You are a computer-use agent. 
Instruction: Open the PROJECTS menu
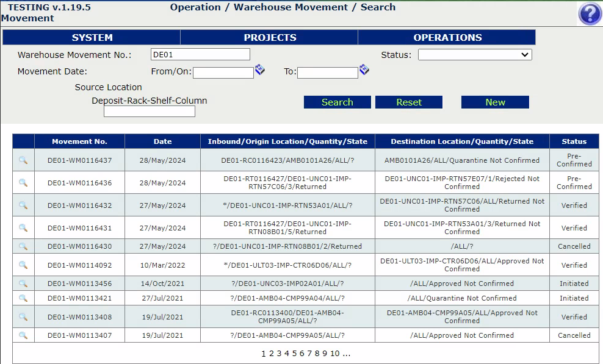[270, 37]
